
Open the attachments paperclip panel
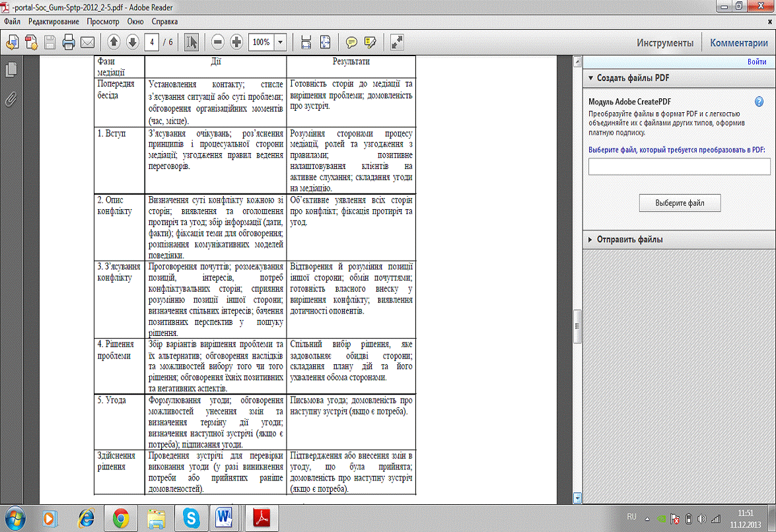11,99
